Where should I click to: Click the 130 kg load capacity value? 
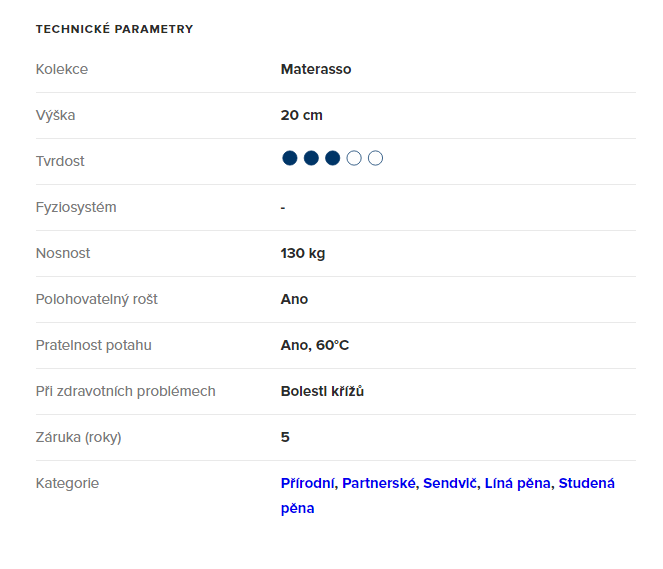click(303, 253)
